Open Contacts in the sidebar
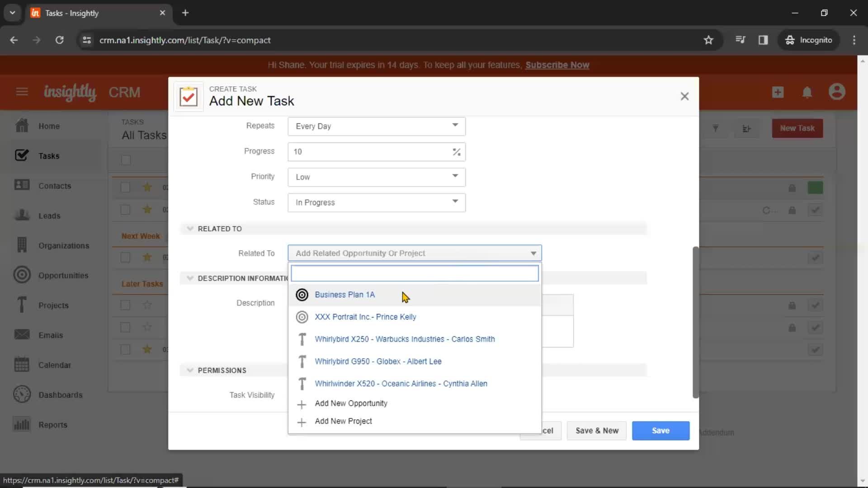This screenshot has height=488, width=868. pyautogui.click(x=42, y=186)
